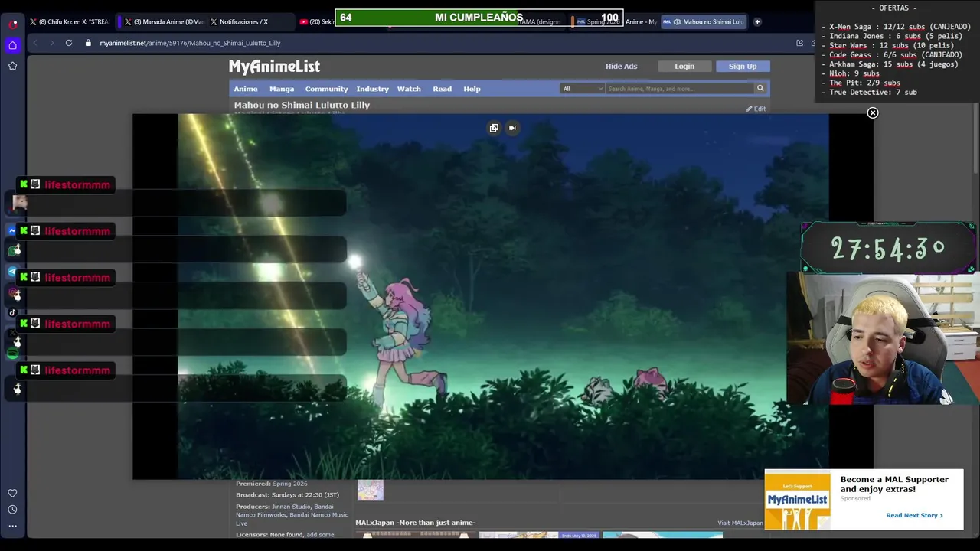This screenshot has width=980, height=551.
Task: Skip to next video icon
Action: click(512, 128)
